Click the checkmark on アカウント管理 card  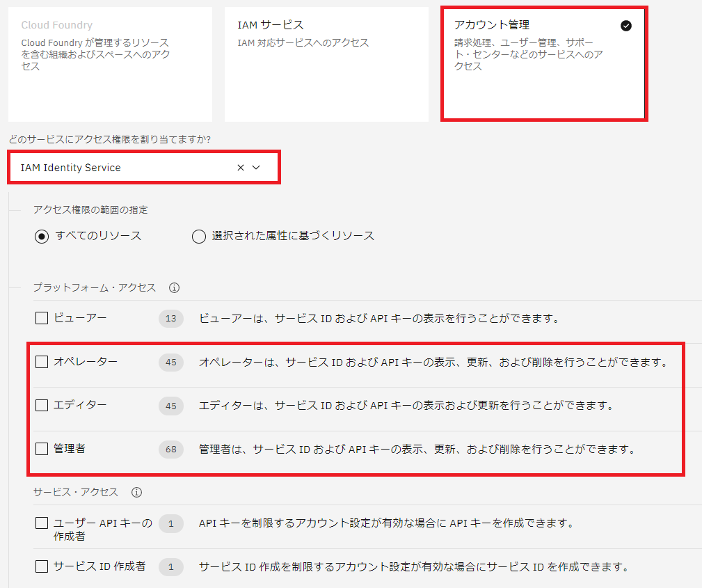[x=626, y=26]
